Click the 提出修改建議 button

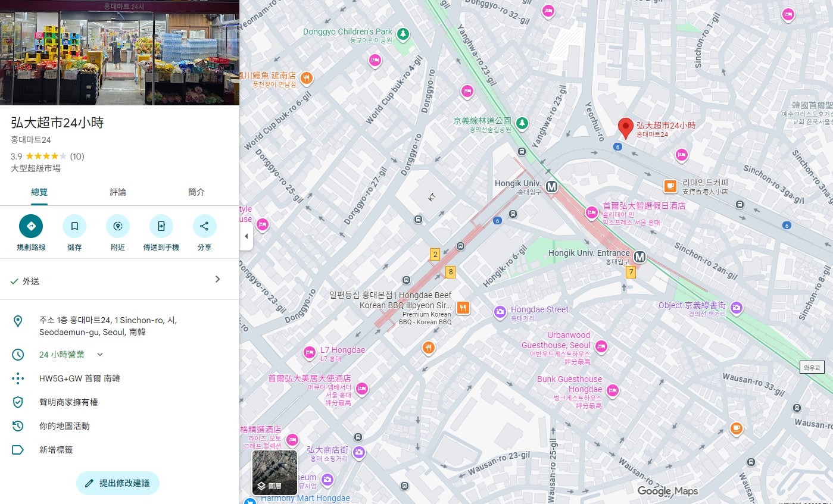click(118, 483)
